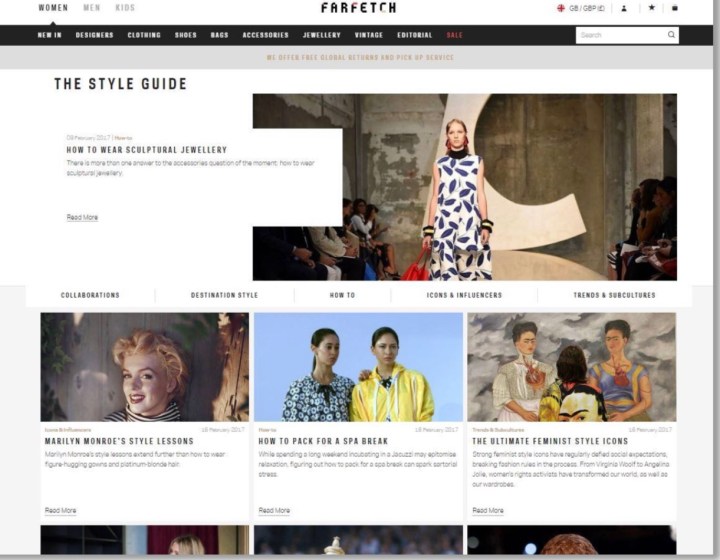Screen dimensions: 720x560
Task: Open the GB / GBP currency selector
Action: [x=587, y=8]
